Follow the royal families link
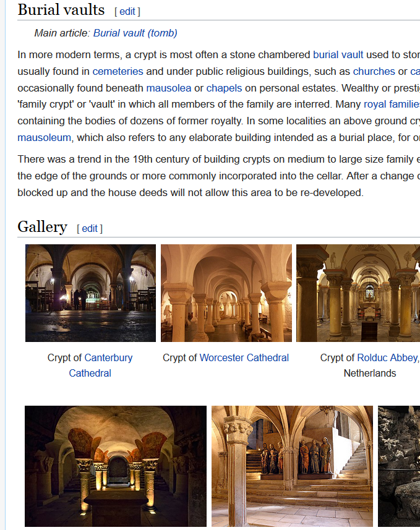This screenshot has height=530, width=420. (392, 104)
